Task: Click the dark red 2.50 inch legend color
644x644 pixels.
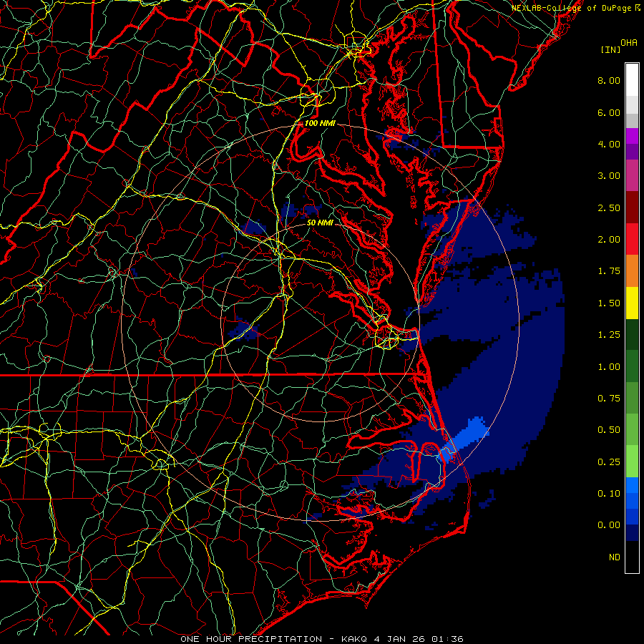Action: (x=632, y=208)
